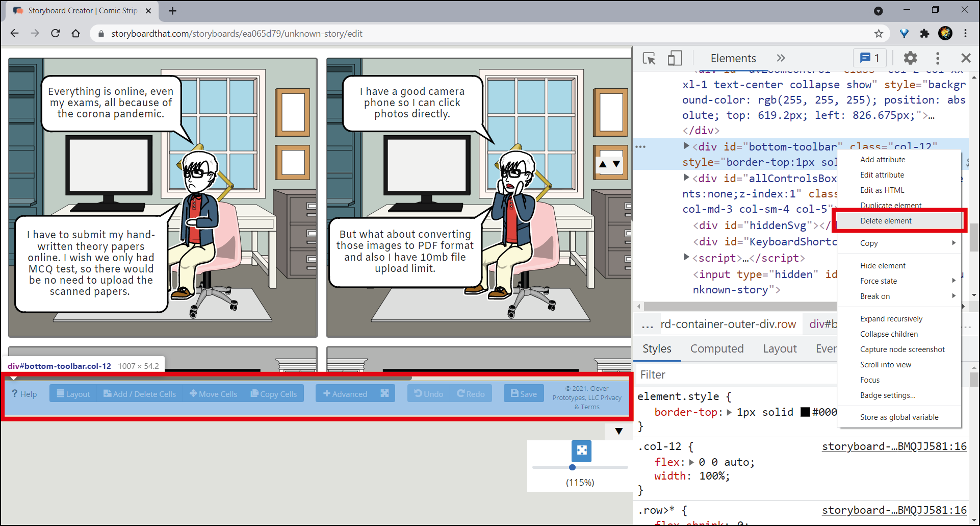This screenshot has height=526, width=980.
Task: Expand the flex shorthand triangle
Action: click(691, 462)
